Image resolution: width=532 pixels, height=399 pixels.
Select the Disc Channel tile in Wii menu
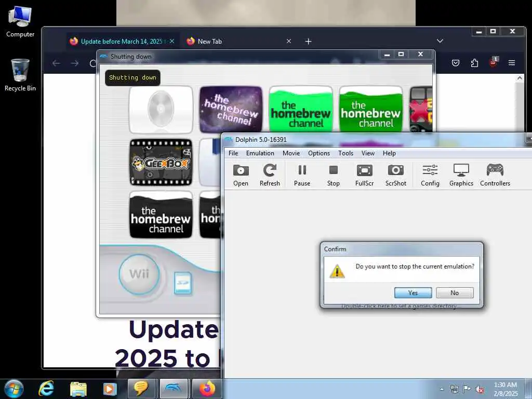(x=161, y=110)
